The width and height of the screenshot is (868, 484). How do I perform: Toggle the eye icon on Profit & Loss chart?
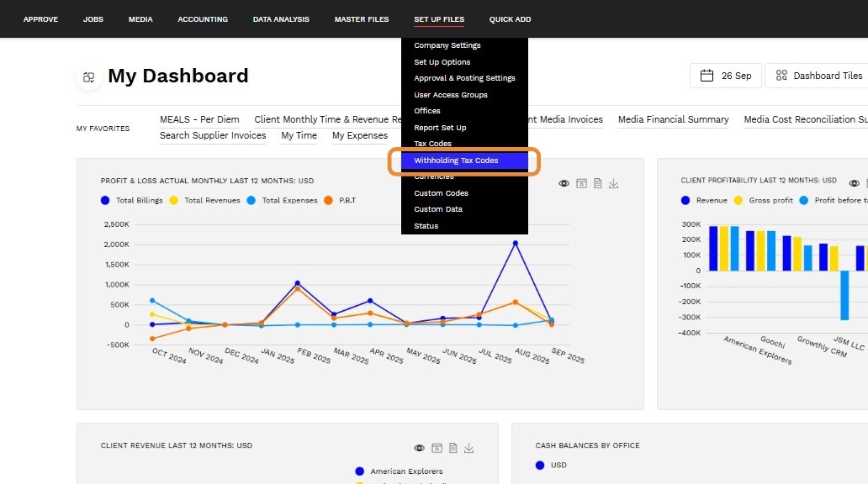coord(564,183)
